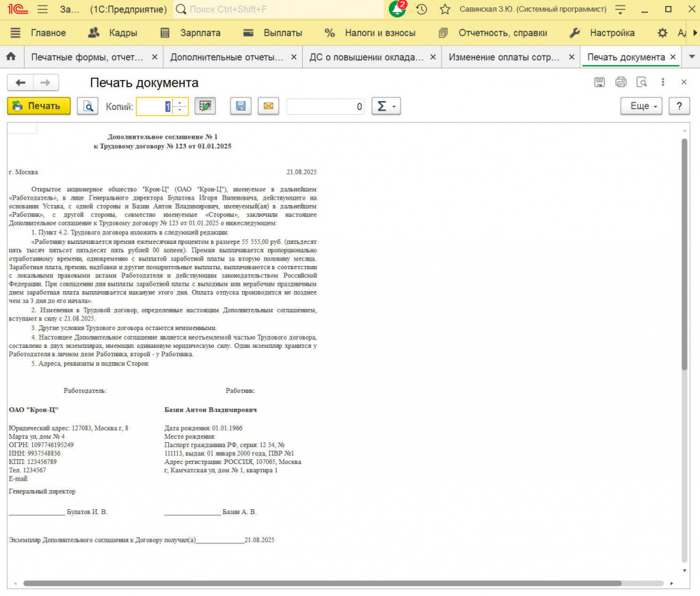Image resolution: width=700 pixels, height=596 pixels.
Task: Close the Печатные формы, отчет… tab
Action: tap(154, 57)
